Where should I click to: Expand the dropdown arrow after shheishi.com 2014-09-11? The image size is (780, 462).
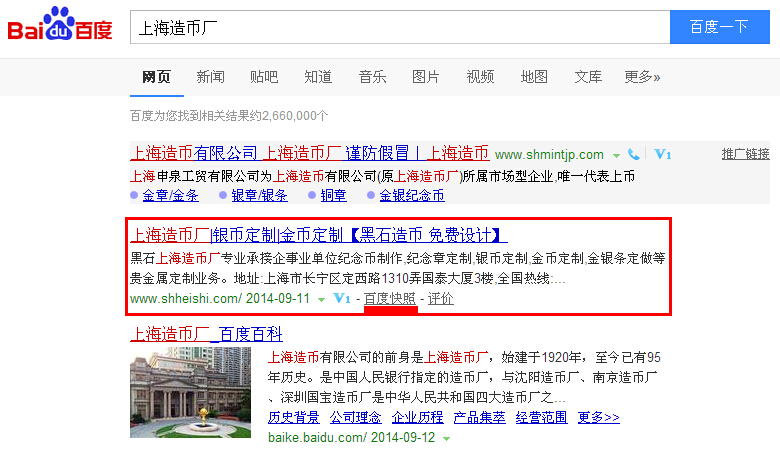[321, 299]
